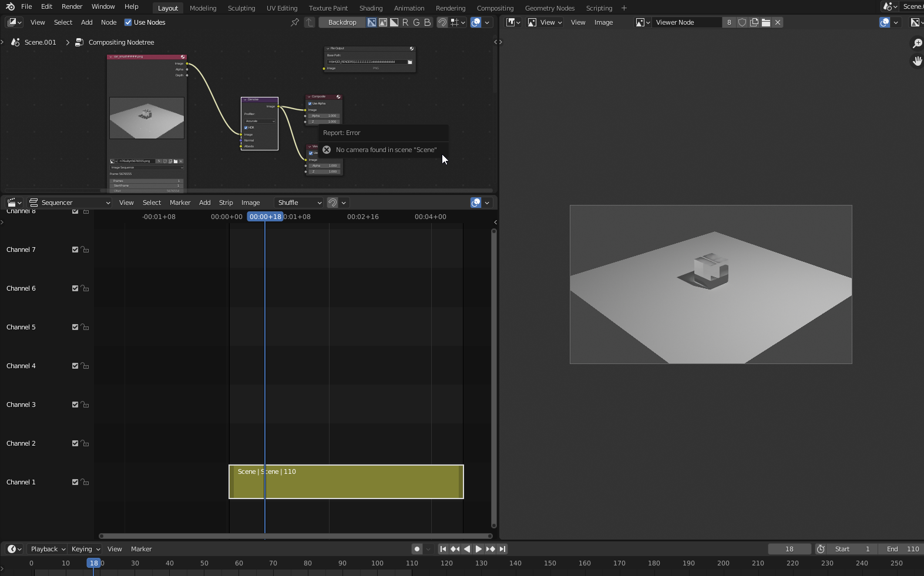Open the Strip menu in the sequencer
The height and width of the screenshot is (576, 924).
(x=226, y=203)
